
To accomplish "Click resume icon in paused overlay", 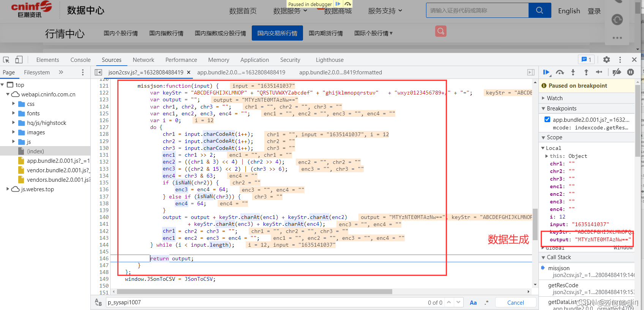I will (338, 4).
